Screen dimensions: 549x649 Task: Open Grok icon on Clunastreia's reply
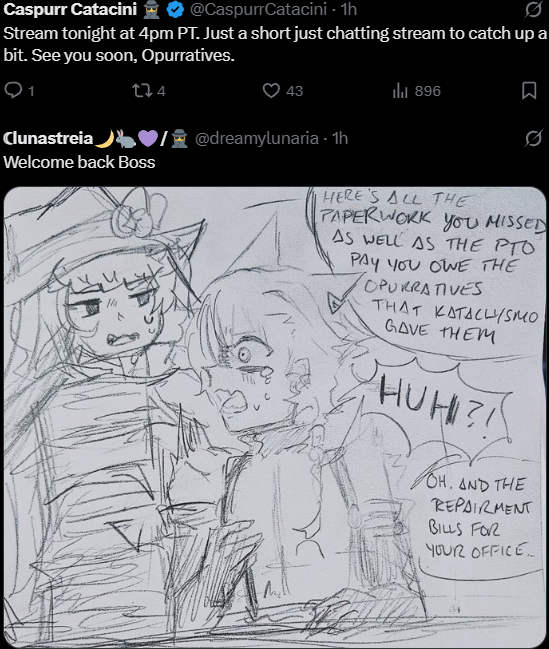[533, 138]
